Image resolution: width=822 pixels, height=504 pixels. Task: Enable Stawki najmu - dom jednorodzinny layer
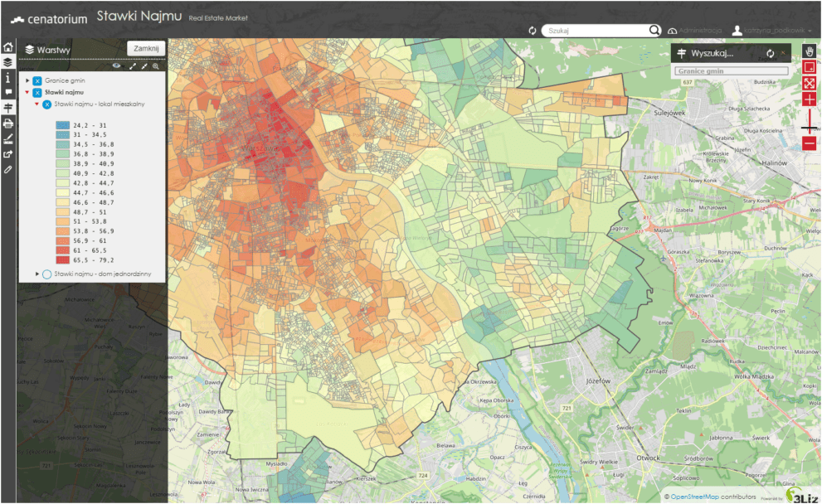click(46, 274)
